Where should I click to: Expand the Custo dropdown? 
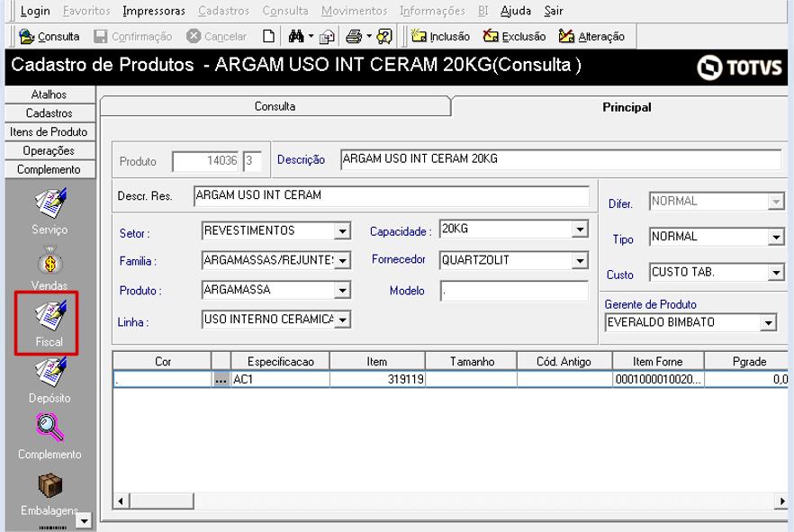click(x=776, y=273)
